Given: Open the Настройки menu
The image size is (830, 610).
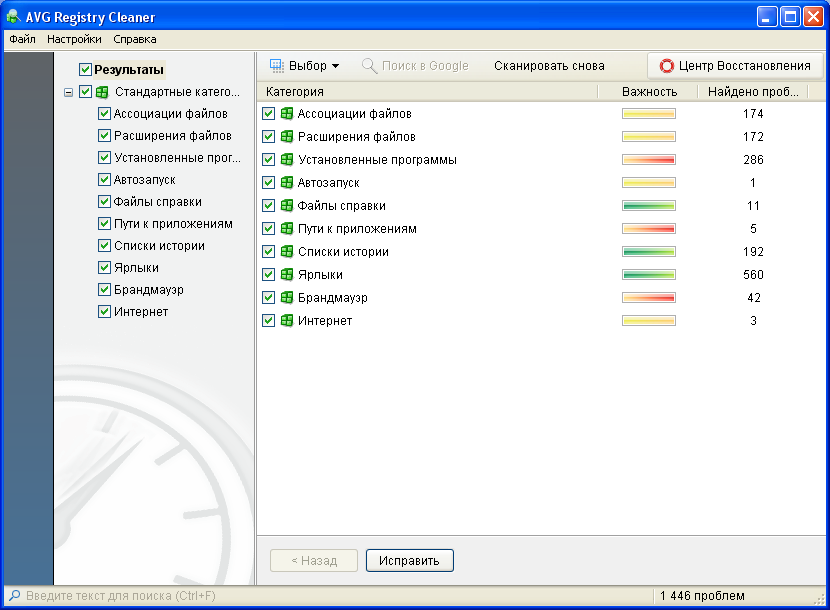Looking at the screenshot, I should point(74,39).
